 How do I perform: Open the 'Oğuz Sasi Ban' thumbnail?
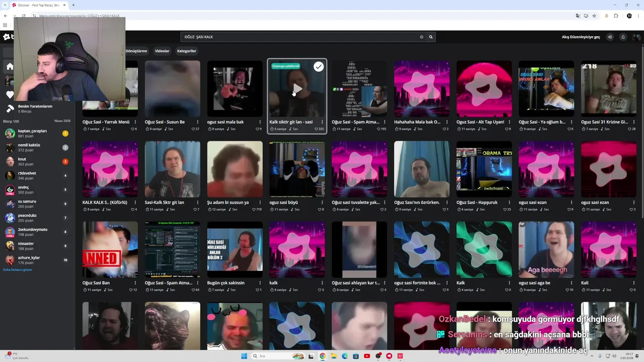110,249
